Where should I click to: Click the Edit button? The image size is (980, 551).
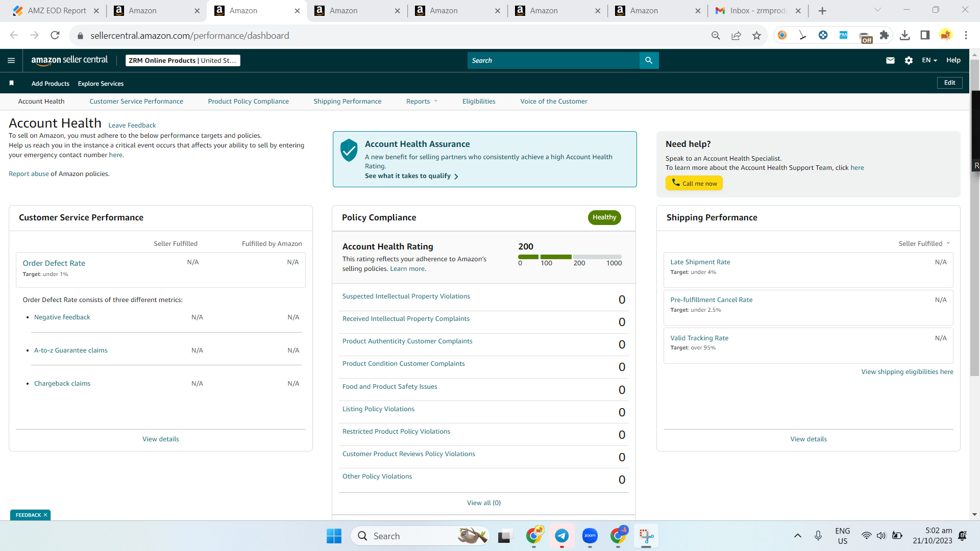click(x=950, y=83)
